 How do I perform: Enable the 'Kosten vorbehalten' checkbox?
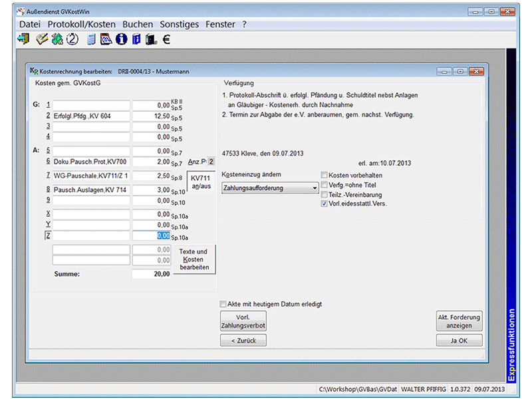325,175
